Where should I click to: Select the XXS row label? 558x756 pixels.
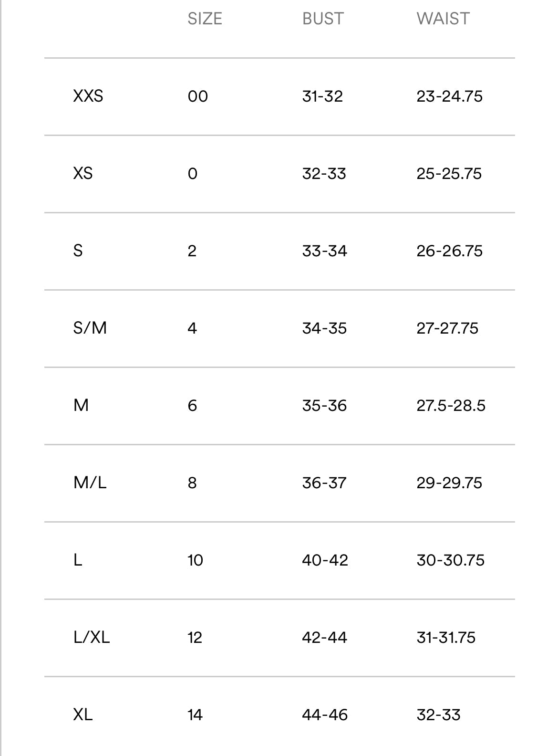(x=88, y=96)
